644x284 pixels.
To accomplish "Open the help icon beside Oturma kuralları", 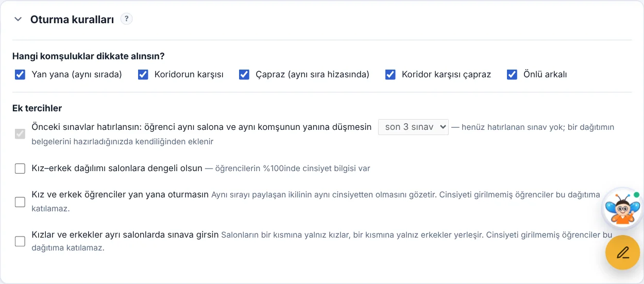I will point(127,19).
